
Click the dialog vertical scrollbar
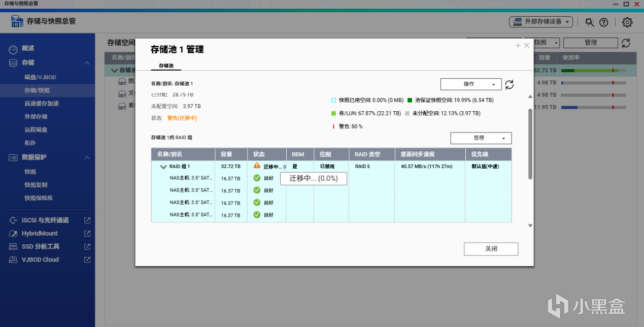coord(530,144)
